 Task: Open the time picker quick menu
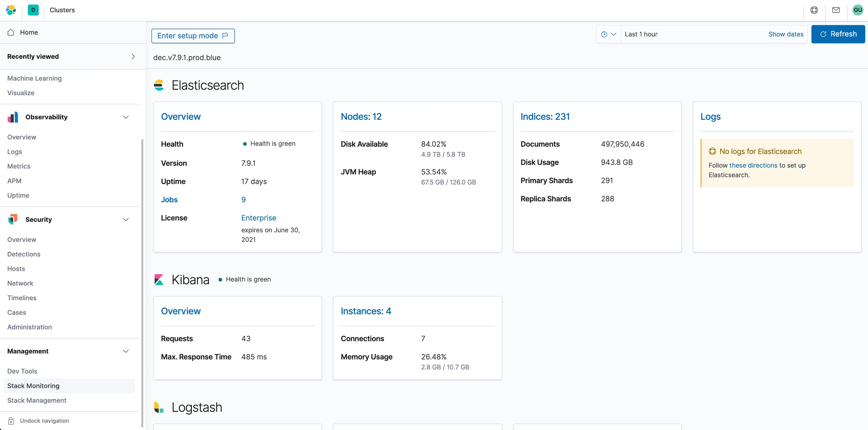608,34
